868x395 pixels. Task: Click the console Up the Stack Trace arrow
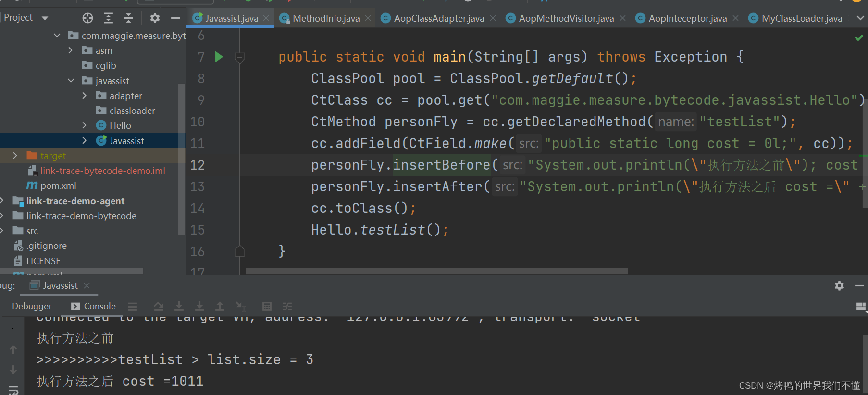tap(13, 350)
